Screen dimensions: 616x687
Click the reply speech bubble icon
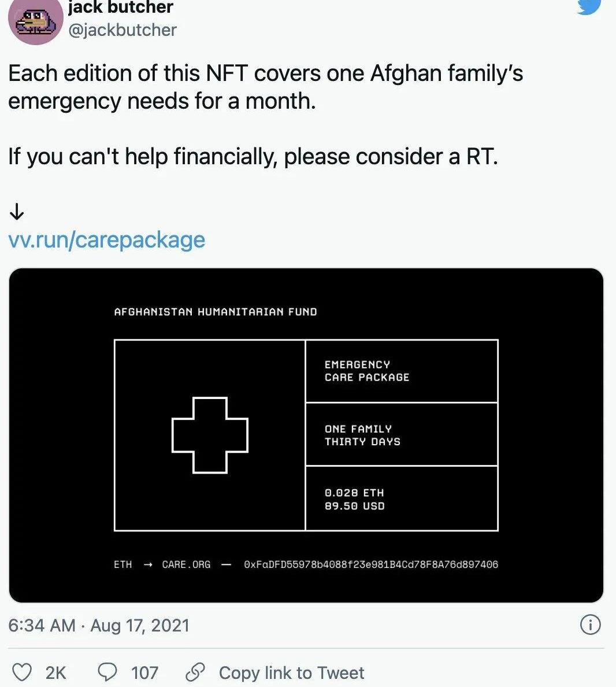pyautogui.click(x=107, y=672)
